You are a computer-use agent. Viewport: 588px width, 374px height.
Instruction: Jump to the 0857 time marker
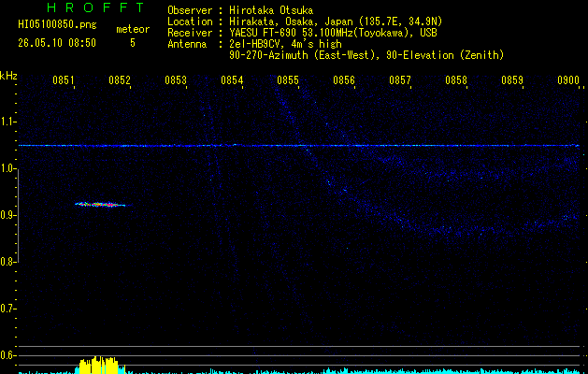(400, 79)
